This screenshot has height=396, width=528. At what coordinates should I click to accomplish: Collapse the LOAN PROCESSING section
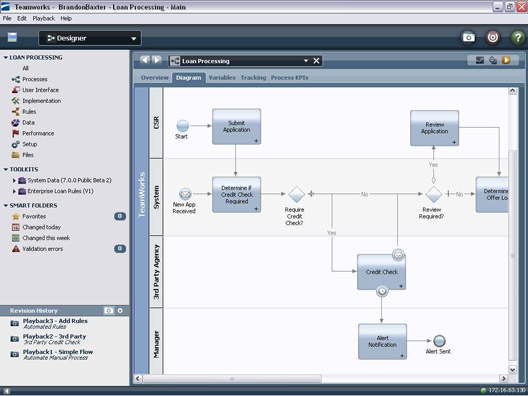(5, 58)
